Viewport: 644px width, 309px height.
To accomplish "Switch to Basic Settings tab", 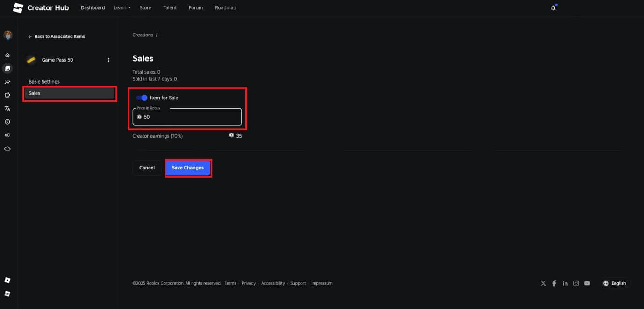I will pos(44,82).
